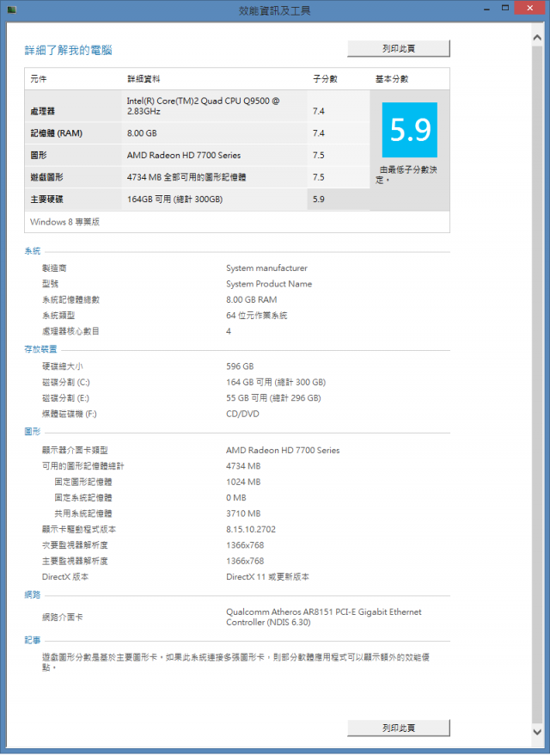Click the DirectX 11 或更新版本 value
Viewport: 550px width, 756px height.
pyautogui.click(x=268, y=577)
